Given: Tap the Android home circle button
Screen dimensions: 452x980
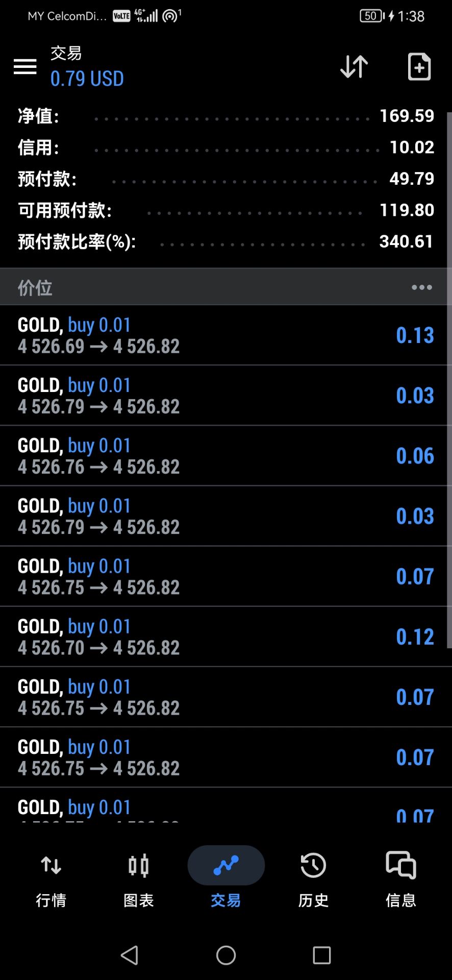Looking at the screenshot, I should [226, 955].
